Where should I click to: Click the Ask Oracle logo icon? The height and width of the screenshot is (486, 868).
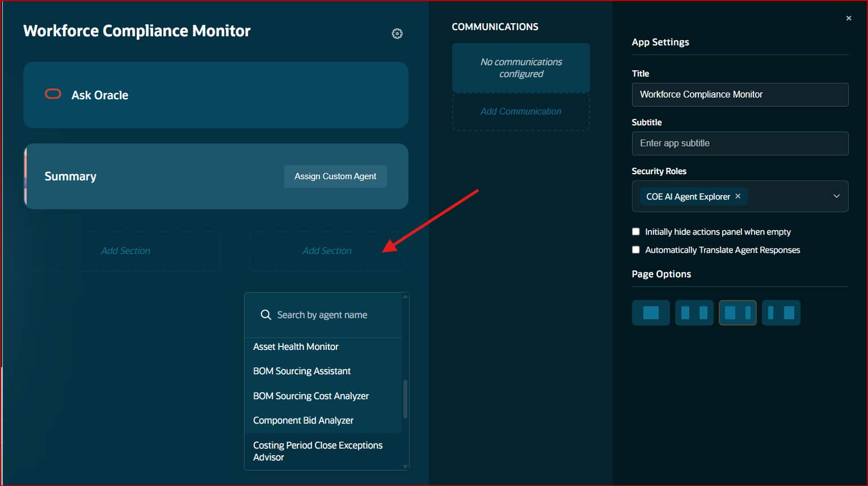point(53,94)
